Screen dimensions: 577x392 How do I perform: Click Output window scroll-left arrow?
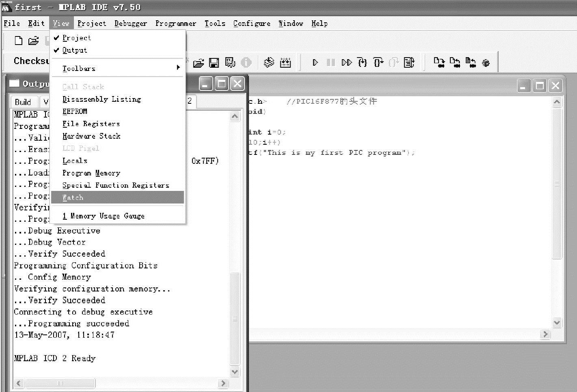(19, 383)
